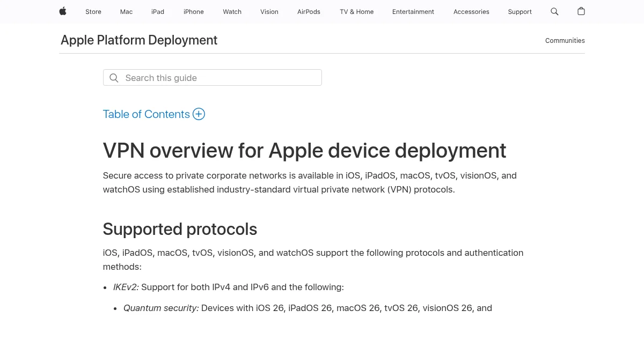Click the 'Quantum security:' bullet text

(x=161, y=308)
